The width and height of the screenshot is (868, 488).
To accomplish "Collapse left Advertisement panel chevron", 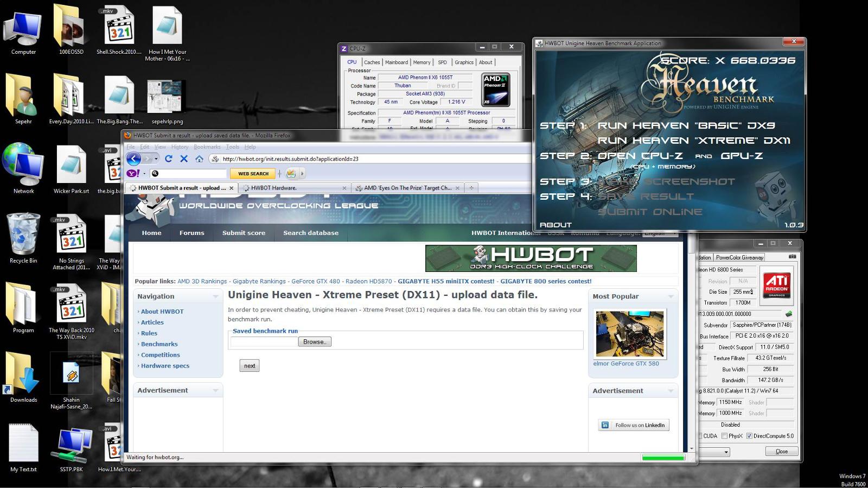I will click(x=215, y=390).
